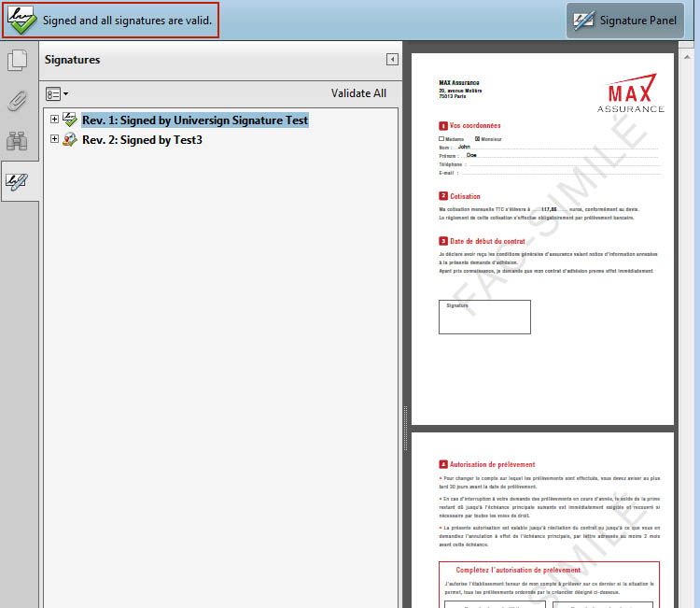Click the Signature field box in document
The height and width of the screenshot is (608, 700).
click(x=484, y=318)
